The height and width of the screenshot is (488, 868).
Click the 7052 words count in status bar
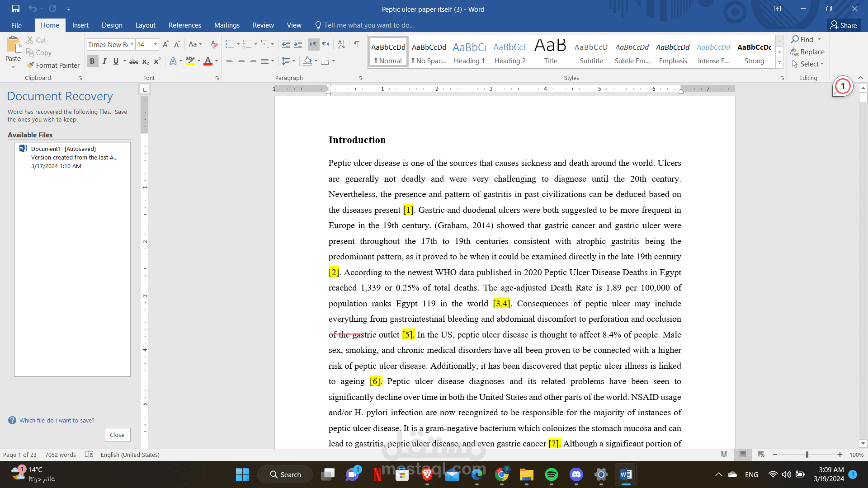pos(61,455)
